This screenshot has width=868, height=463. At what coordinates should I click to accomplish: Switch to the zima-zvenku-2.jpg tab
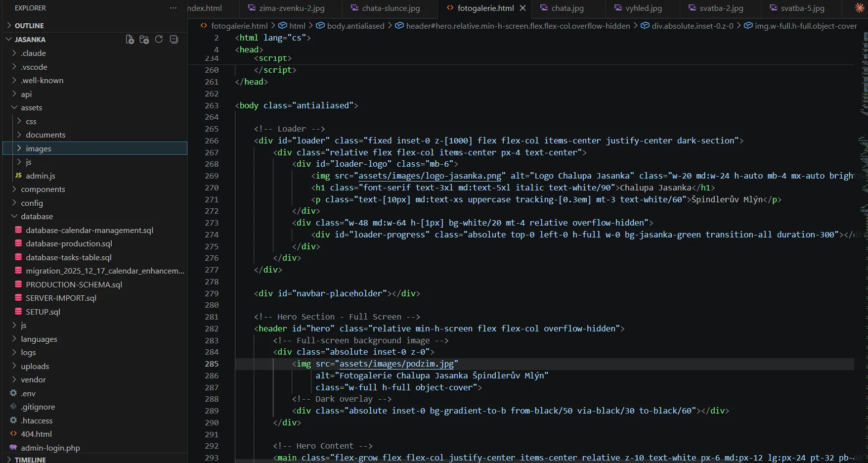(292, 8)
